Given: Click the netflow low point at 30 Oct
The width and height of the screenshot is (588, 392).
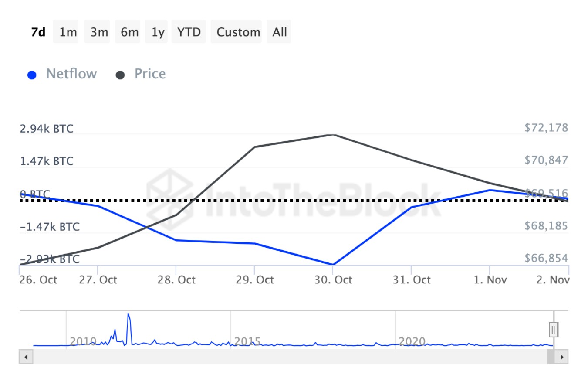Looking at the screenshot, I should pos(333,264).
